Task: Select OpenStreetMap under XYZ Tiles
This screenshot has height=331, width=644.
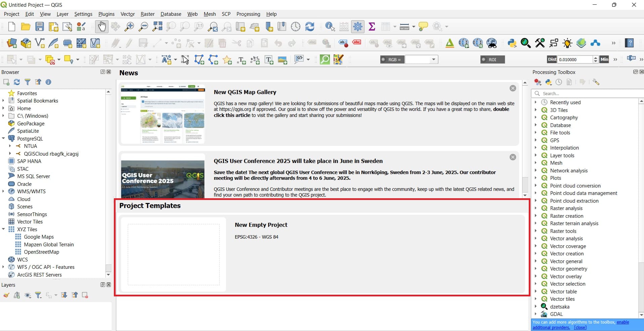Action: pyautogui.click(x=41, y=252)
